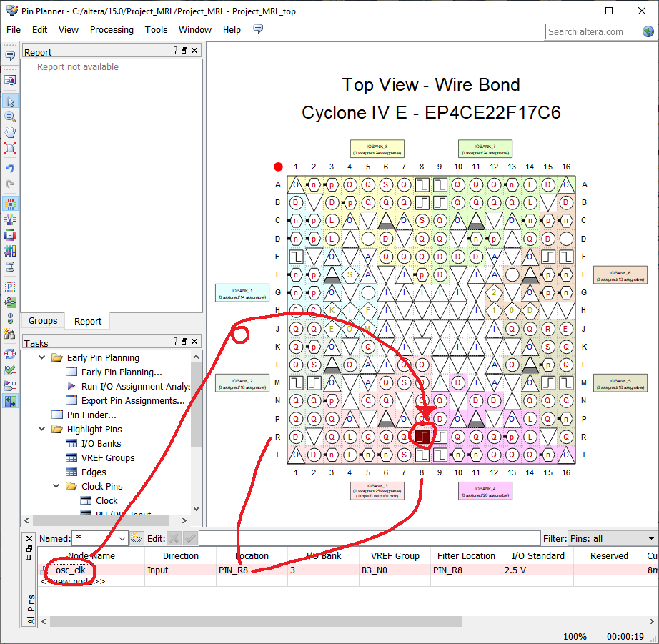Open the Help menu

click(232, 30)
